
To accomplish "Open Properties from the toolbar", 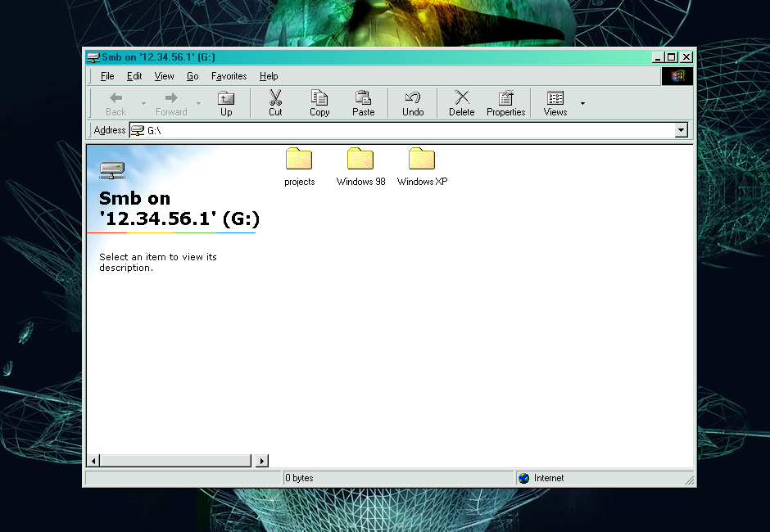I will [505, 103].
